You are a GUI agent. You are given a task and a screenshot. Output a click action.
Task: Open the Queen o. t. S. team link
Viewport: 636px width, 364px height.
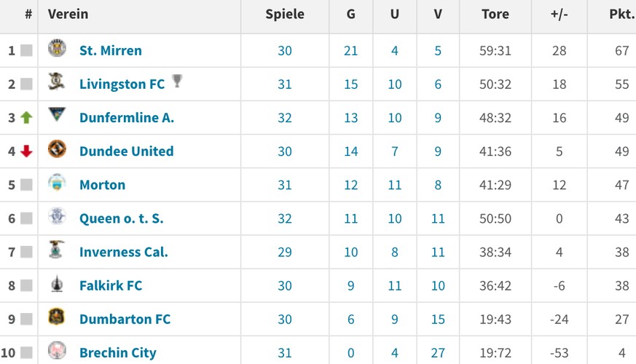pos(121,218)
